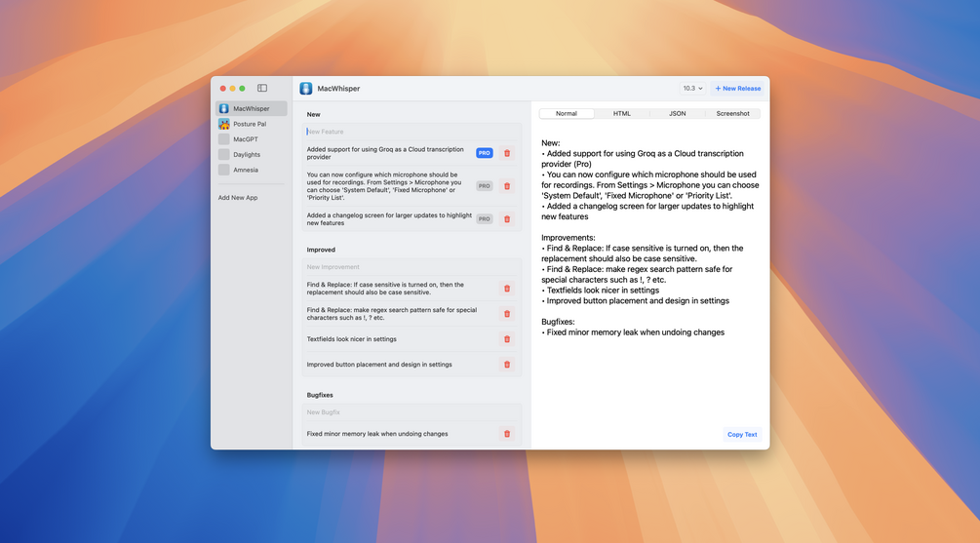This screenshot has width=980, height=543.
Task: Switch to the JSON tab
Action: (678, 114)
